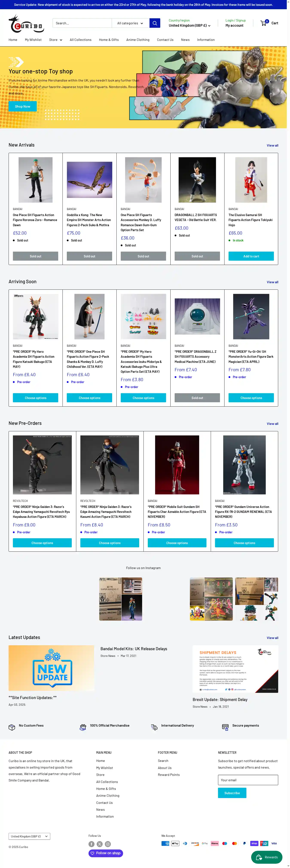Open the X (Twitter) social icon

point(100,844)
